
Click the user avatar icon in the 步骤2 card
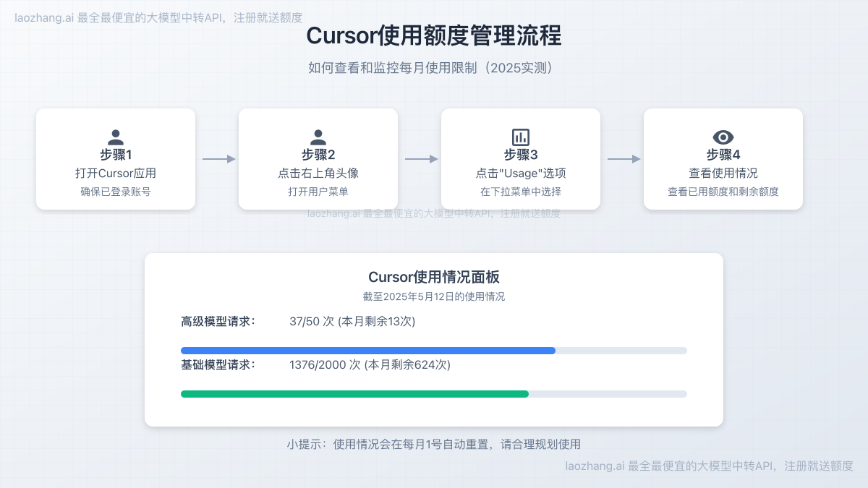click(x=318, y=137)
